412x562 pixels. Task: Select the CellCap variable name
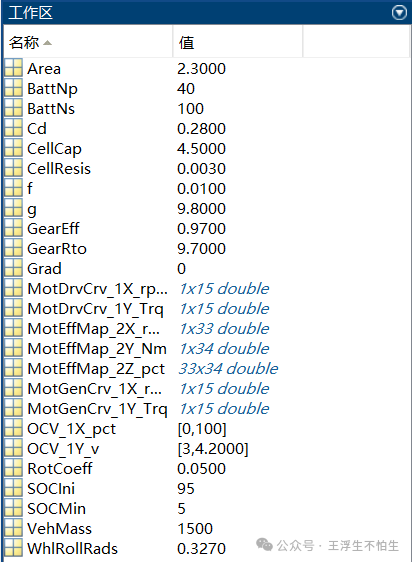click(x=55, y=149)
